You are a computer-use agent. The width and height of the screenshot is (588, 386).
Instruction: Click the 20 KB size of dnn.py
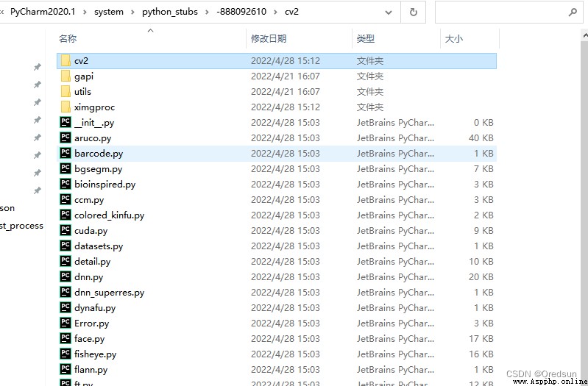tap(481, 276)
